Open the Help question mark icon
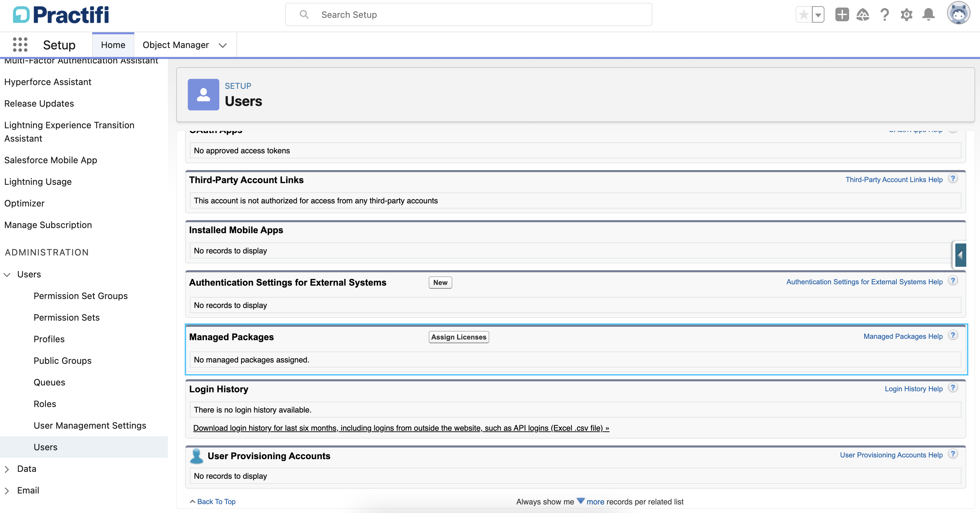980x513 pixels. click(885, 15)
